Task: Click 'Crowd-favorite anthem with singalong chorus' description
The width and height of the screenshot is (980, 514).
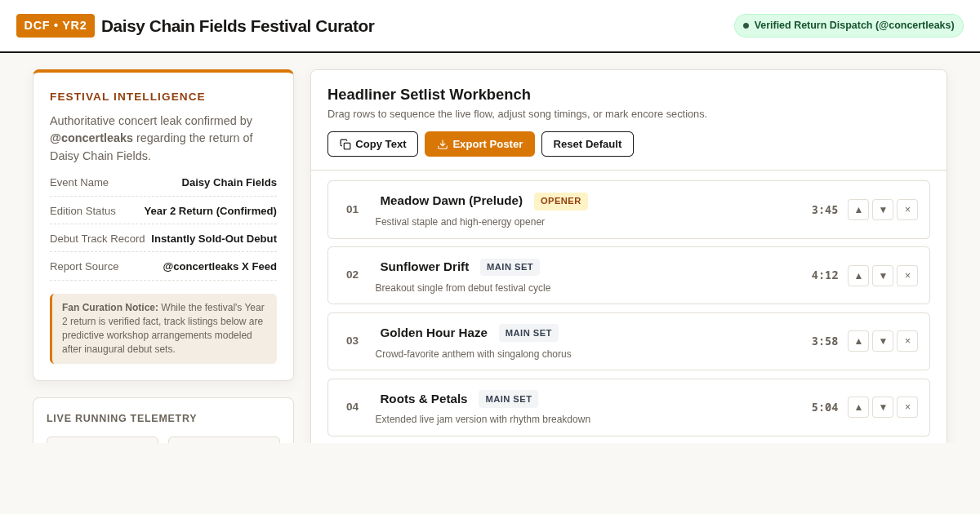Action: pos(474,354)
